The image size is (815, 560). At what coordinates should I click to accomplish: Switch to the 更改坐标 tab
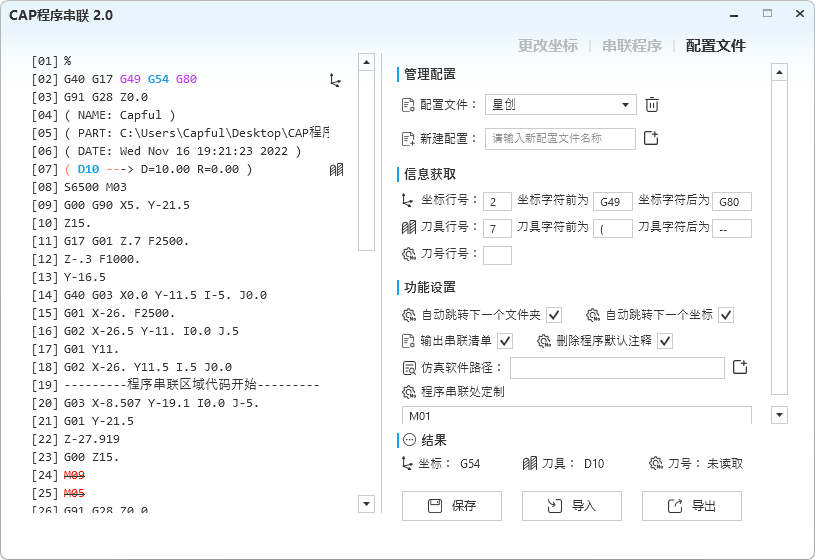point(547,46)
